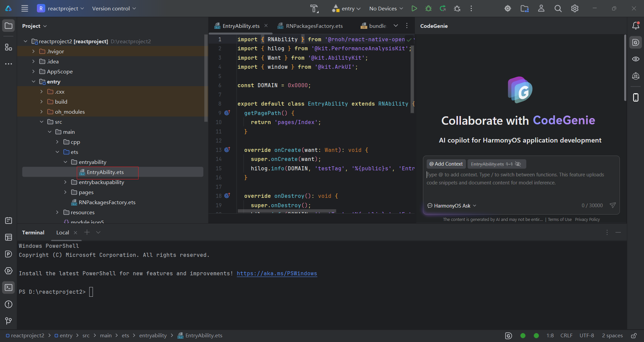This screenshot has height=342, width=644.
Task: Click the override gutter marker on line 13
Action: [227, 150]
